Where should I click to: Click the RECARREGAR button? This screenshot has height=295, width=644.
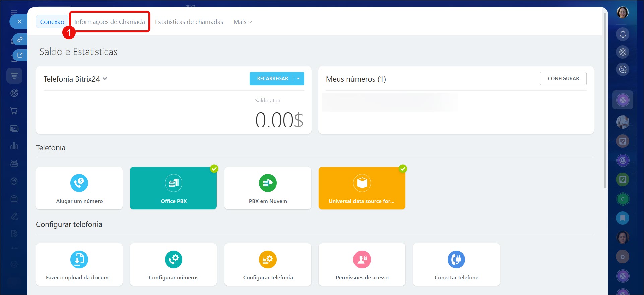(272, 79)
